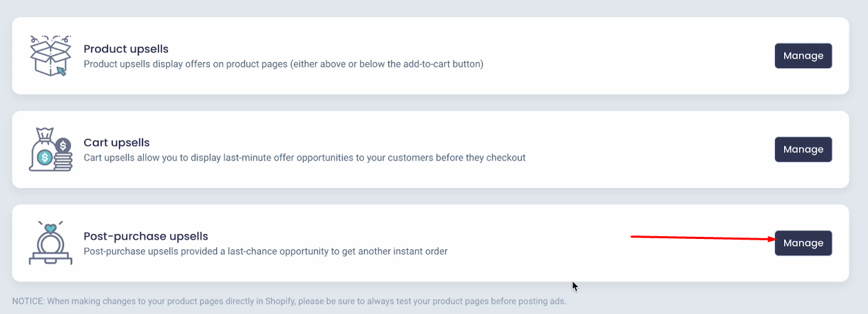Select the Cart upsells heading
The height and width of the screenshot is (314, 868).
[116, 143]
